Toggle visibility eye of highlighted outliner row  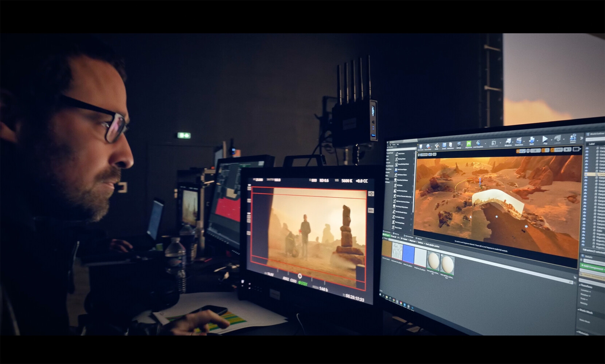click(x=586, y=174)
